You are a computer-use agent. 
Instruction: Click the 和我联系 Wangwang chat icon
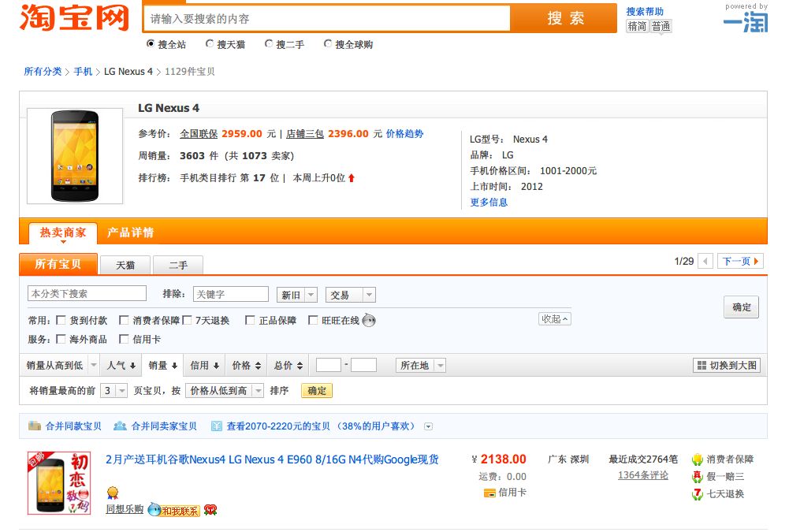(x=174, y=510)
